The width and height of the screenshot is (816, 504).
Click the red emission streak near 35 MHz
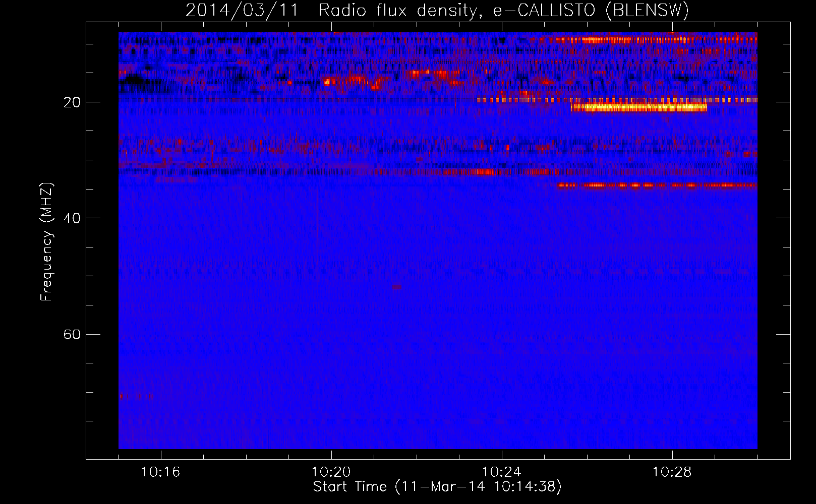(x=657, y=185)
